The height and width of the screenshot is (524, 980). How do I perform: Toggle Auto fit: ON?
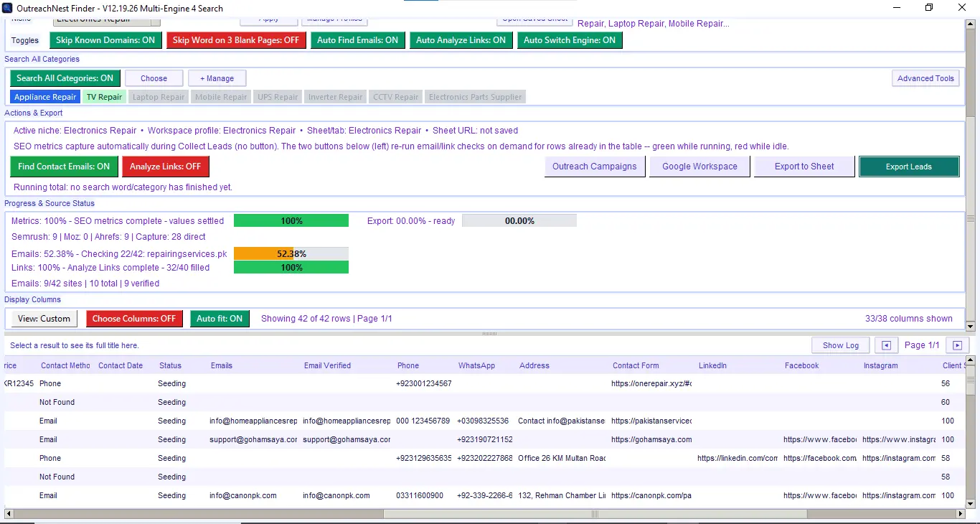[220, 319]
